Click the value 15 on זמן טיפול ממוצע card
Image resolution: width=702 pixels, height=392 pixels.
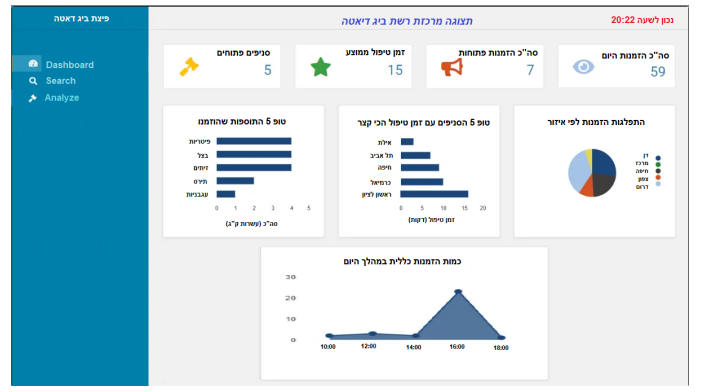tap(395, 70)
